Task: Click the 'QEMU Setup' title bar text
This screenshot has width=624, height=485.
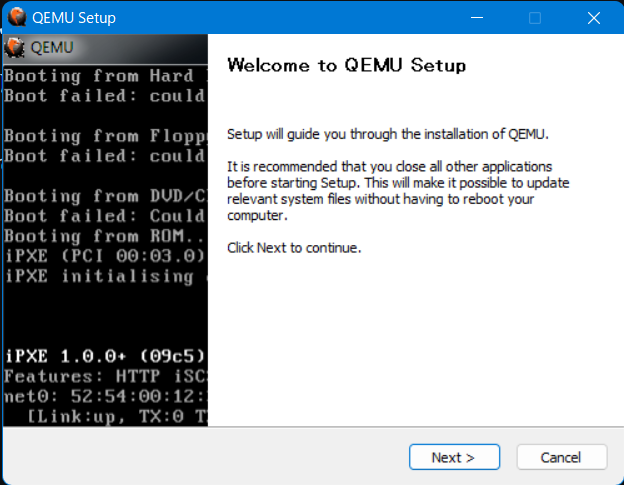Action: click(76, 18)
